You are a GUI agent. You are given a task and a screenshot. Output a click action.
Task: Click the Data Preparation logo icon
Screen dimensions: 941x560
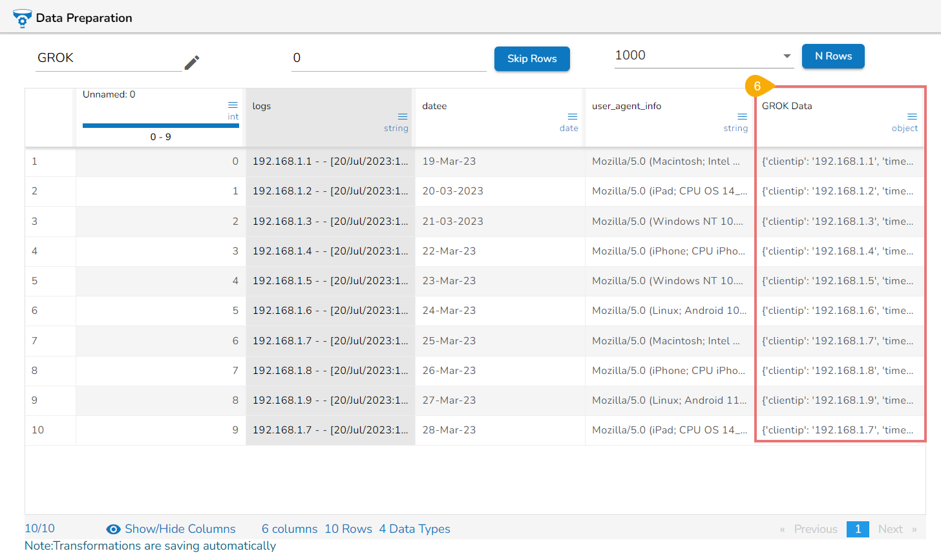(x=22, y=18)
